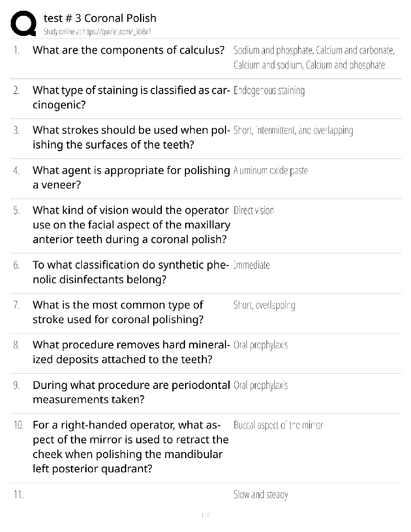Open the quizlet.com study link
This screenshot has height=532, width=411.
point(97,32)
